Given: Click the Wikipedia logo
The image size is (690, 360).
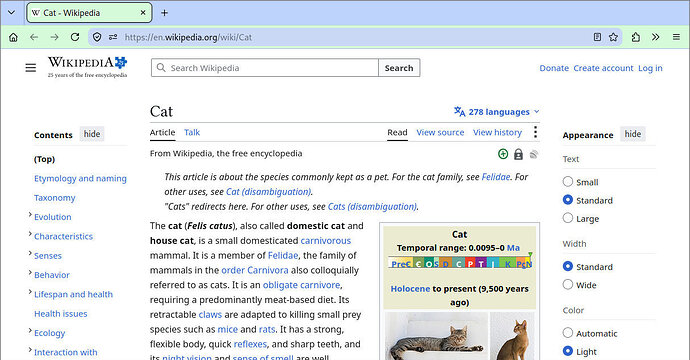Looking at the screenshot, I should tap(88, 67).
